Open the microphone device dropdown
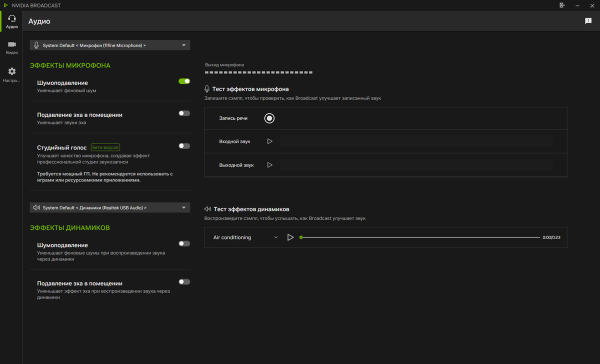 click(x=110, y=45)
